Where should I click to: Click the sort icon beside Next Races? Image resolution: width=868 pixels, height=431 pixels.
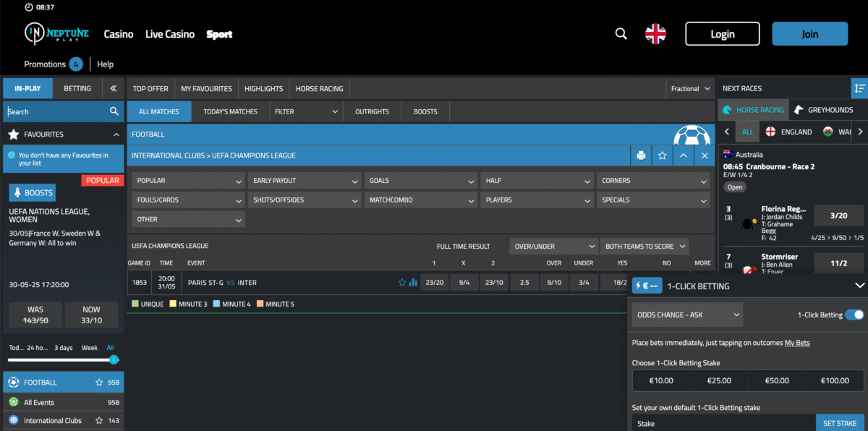click(859, 88)
